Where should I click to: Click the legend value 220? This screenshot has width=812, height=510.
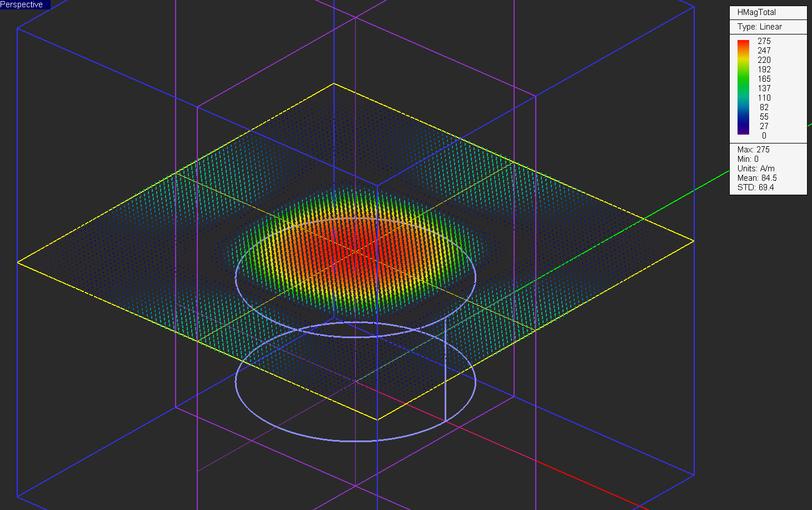[x=764, y=60]
